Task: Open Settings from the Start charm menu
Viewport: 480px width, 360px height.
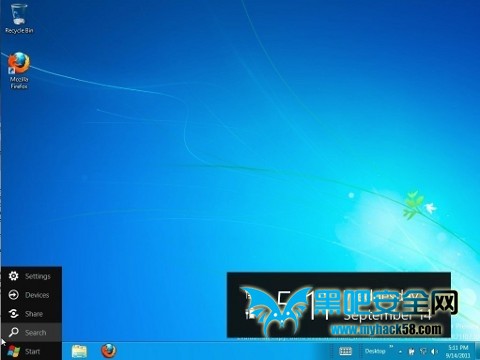Action: pos(31,276)
